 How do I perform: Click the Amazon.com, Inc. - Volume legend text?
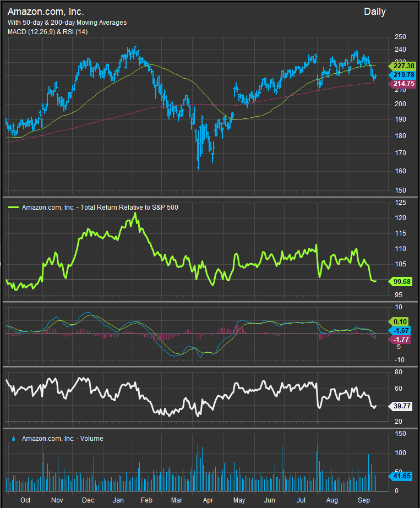tap(62, 439)
